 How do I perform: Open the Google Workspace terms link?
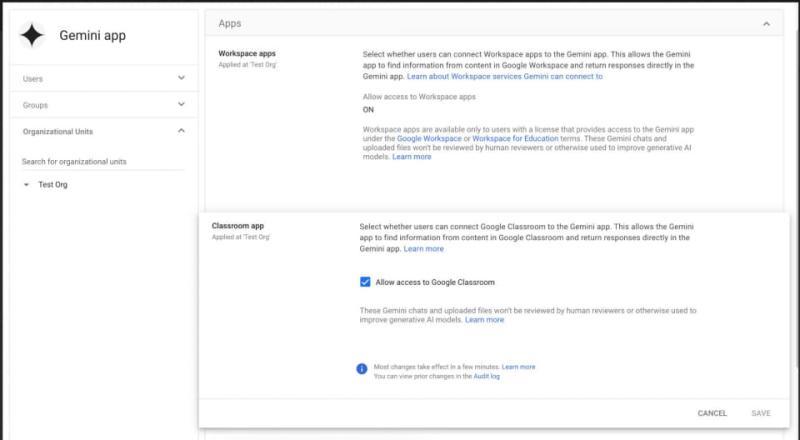click(x=429, y=138)
